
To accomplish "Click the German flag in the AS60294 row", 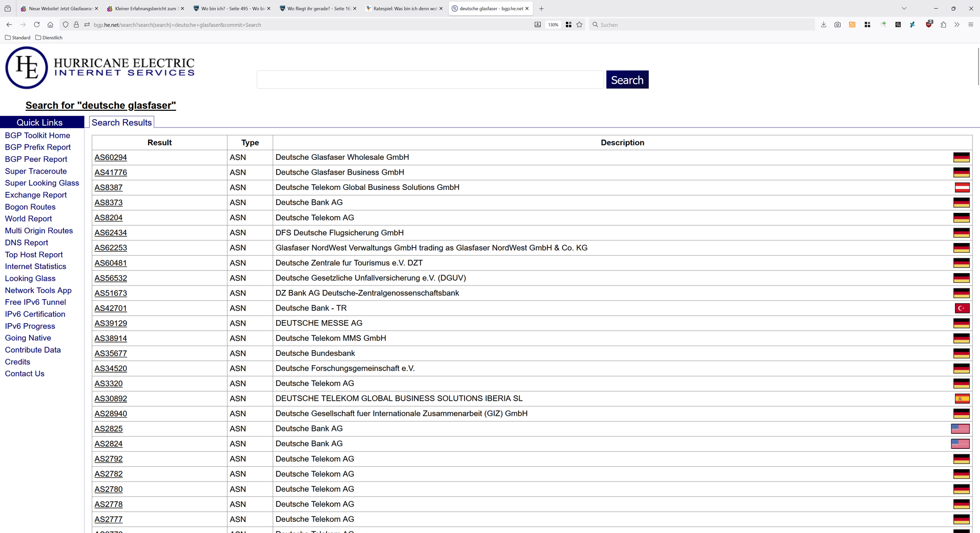I will pos(961,157).
